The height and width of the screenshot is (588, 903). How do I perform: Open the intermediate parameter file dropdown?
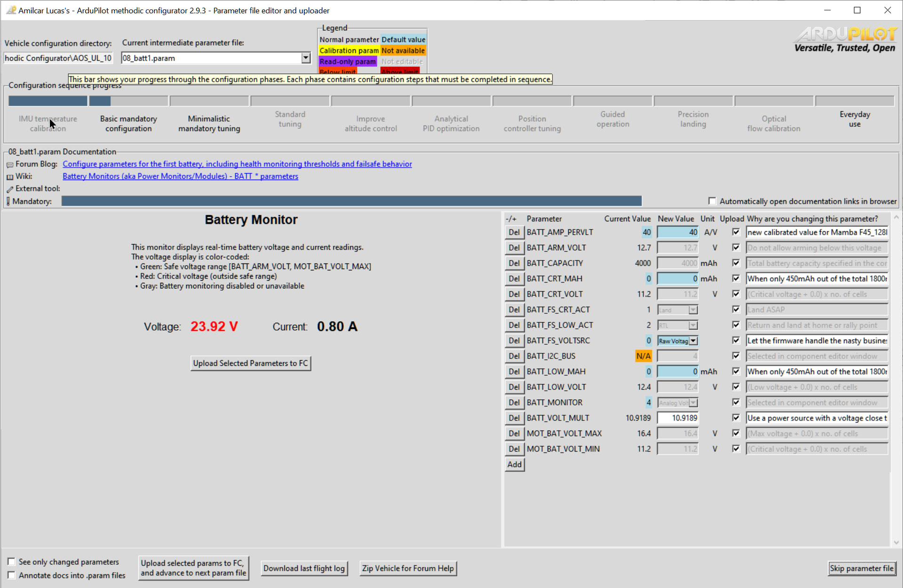306,58
